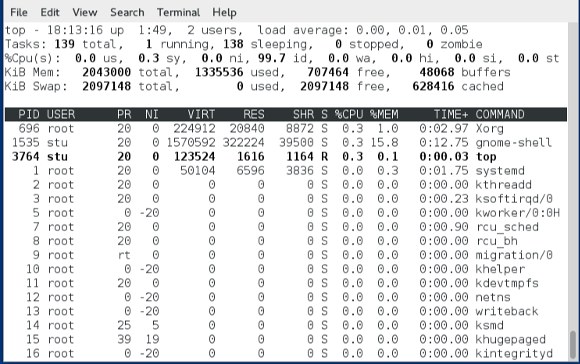The image size is (580, 364).
Task: Open the View menu
Action: pos(85,12)
